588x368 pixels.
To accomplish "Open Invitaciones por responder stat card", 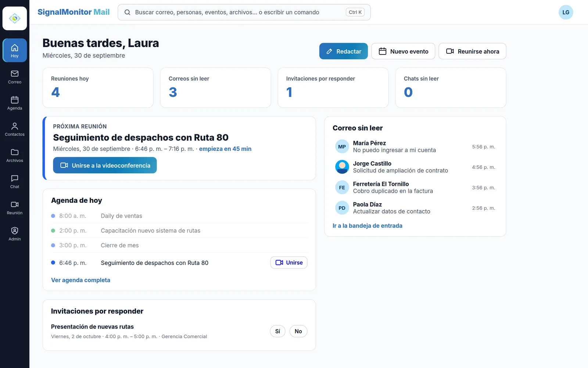I will pyautogui.click(x=333, y=88).
